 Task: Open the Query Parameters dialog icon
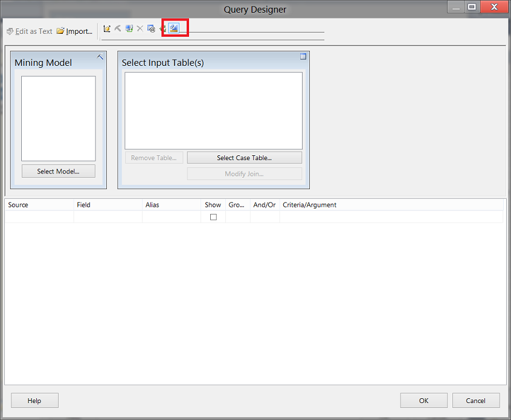click(x=151, y=28)
